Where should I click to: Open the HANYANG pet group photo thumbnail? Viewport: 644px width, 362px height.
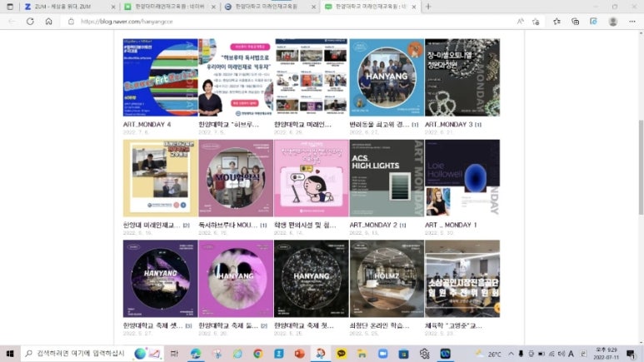[387, 77]
